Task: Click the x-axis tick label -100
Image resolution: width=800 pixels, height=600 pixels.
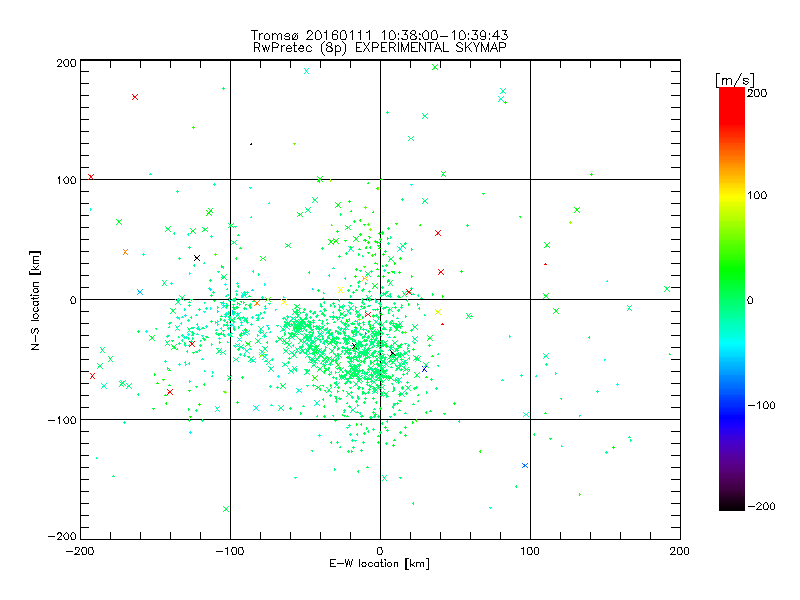Action: tap(230, 551)
